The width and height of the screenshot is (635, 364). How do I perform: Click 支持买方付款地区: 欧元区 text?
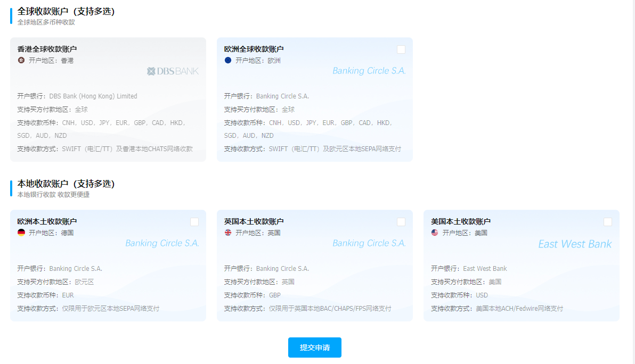tap(55, 282)
